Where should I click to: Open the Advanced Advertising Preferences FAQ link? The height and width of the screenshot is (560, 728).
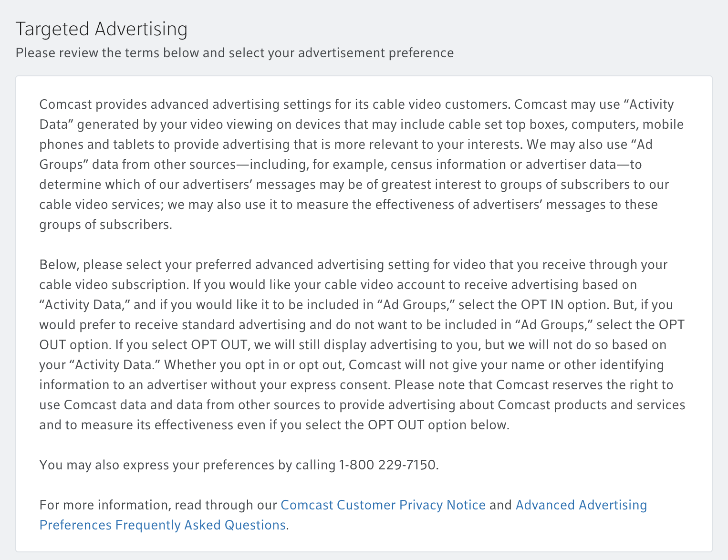(x=581, y=505)
